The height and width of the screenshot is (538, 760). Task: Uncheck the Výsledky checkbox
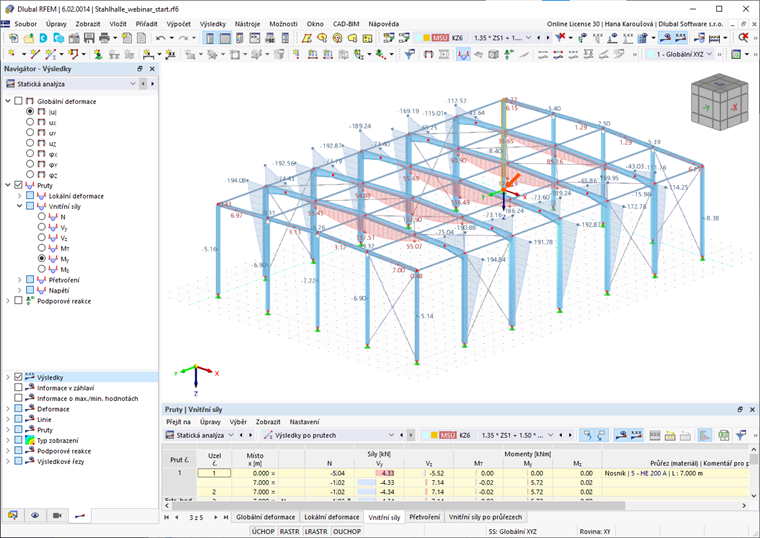click(18, 377)
